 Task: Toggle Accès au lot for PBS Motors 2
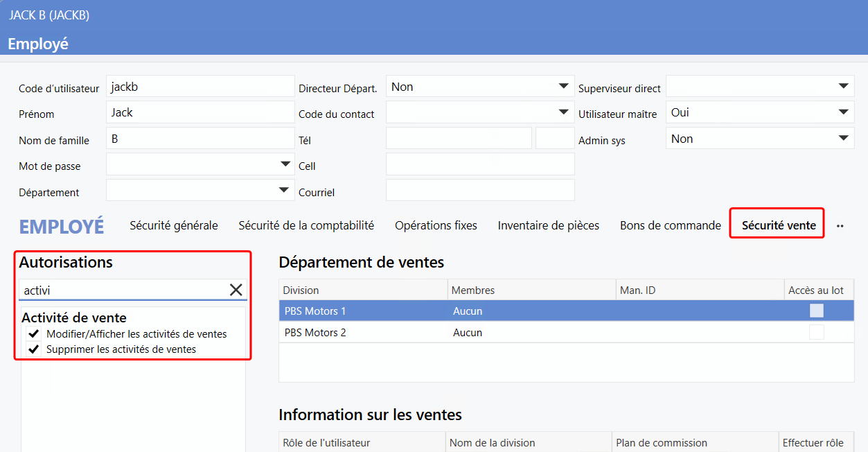pyautogui.click(x=817, y=333)
